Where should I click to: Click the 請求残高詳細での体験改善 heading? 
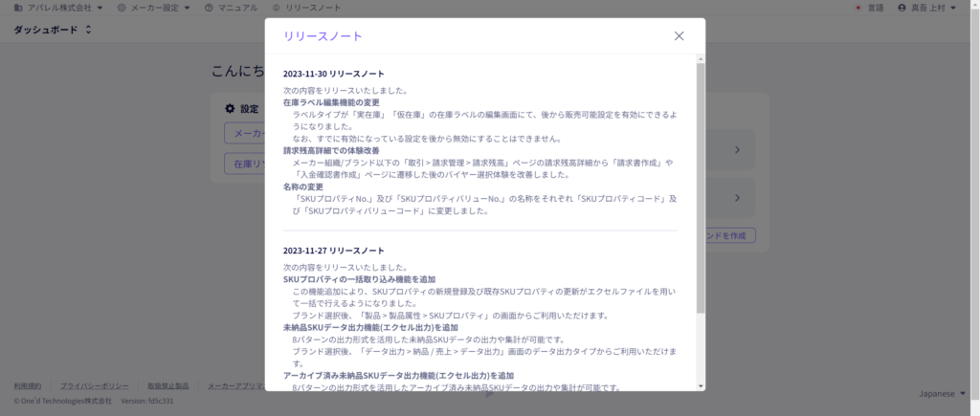point(331,150)
